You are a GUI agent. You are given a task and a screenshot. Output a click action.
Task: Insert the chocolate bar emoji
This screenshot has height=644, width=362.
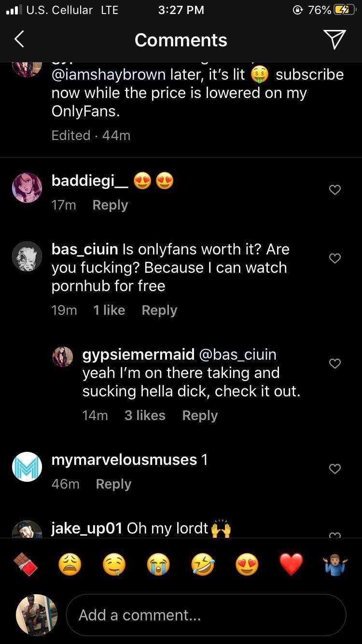(25, 564)
